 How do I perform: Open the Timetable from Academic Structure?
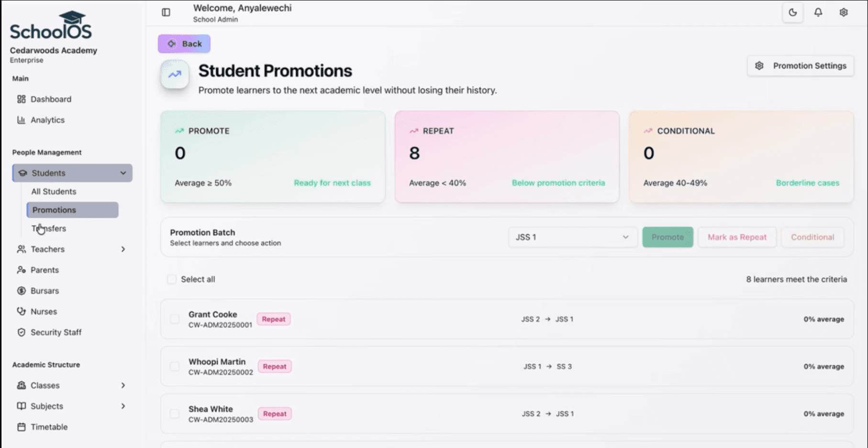(49, 426)
